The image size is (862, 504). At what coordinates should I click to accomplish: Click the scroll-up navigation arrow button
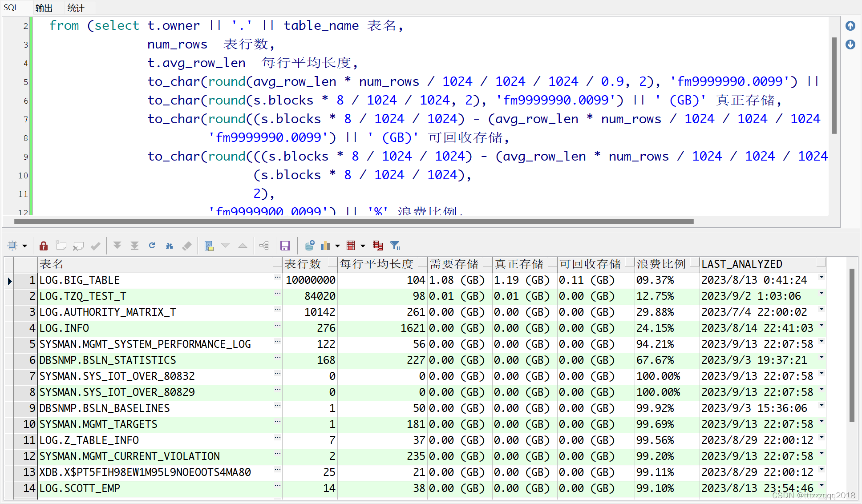[850, 25]
